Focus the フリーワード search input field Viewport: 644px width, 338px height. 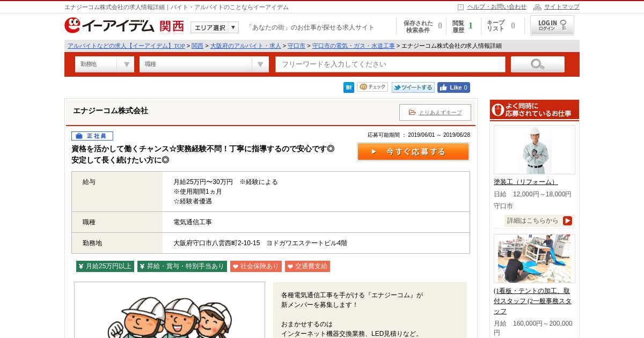click(390, 64)
